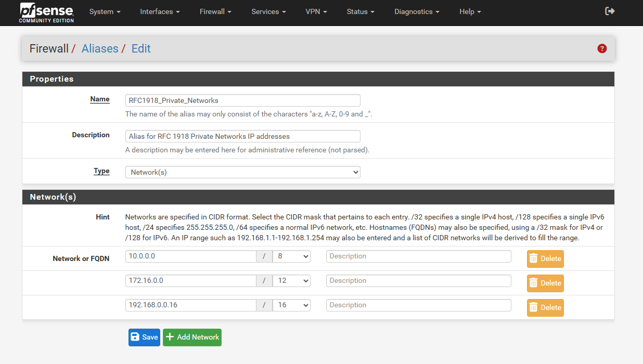Viewport: 643px width, 364px height.
Task: Go to Aliases breadcrumb link
Action: pos(100,48)
